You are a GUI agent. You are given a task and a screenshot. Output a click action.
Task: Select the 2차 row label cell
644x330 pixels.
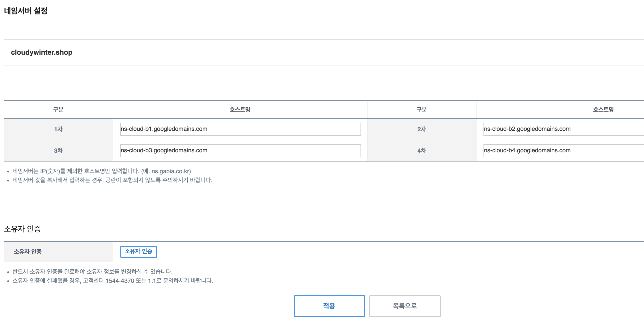click(x=421, y=129)
